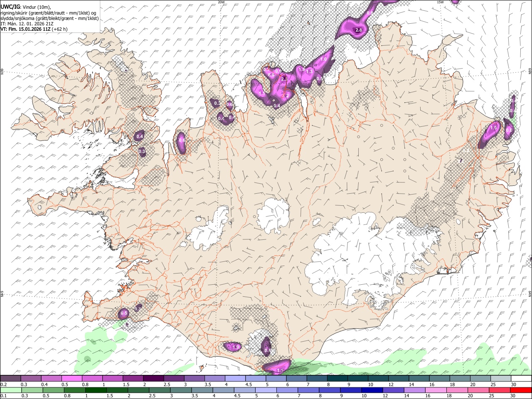Image resolution: width=532 pixels, height=399 pixels.
Task: Click the dark mauve swatch between 0.2 and 0.3
Action: tap(10, 379)
